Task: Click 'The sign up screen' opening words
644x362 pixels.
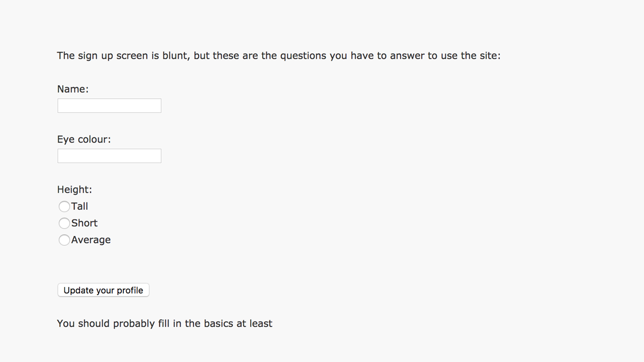Action: 102,56
